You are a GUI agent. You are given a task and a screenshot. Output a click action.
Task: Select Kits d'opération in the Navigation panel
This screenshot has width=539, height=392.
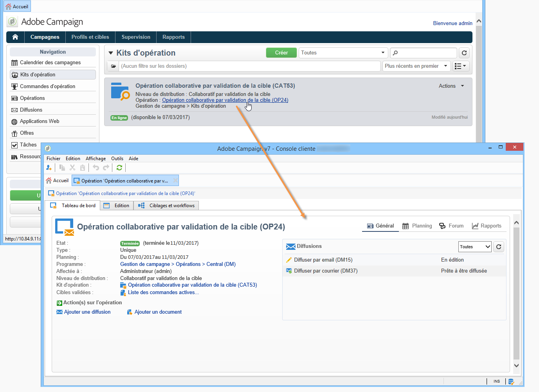53,74
